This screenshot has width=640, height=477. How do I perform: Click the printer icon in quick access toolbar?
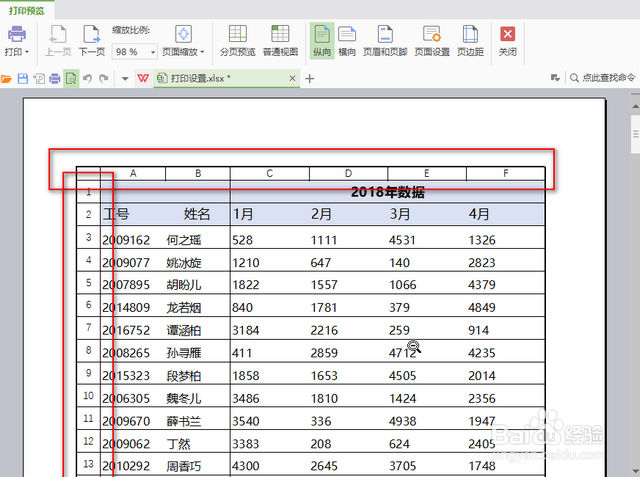click(55, 78)
